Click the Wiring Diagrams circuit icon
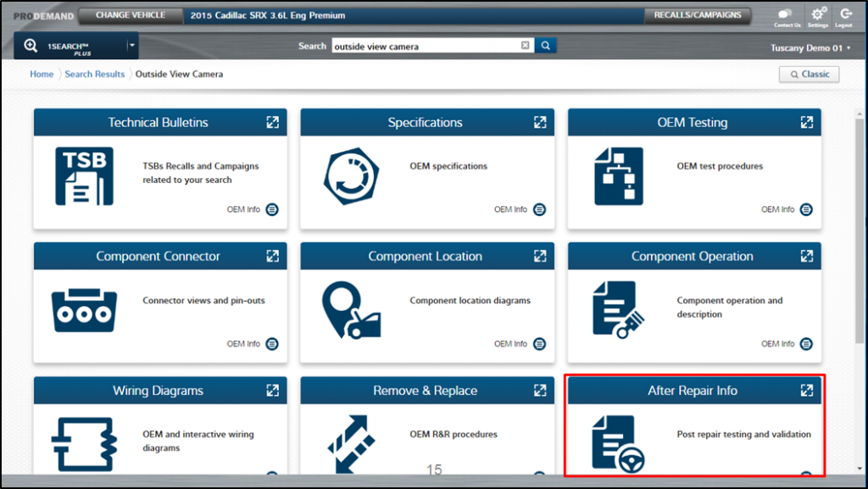 point(82,443)
